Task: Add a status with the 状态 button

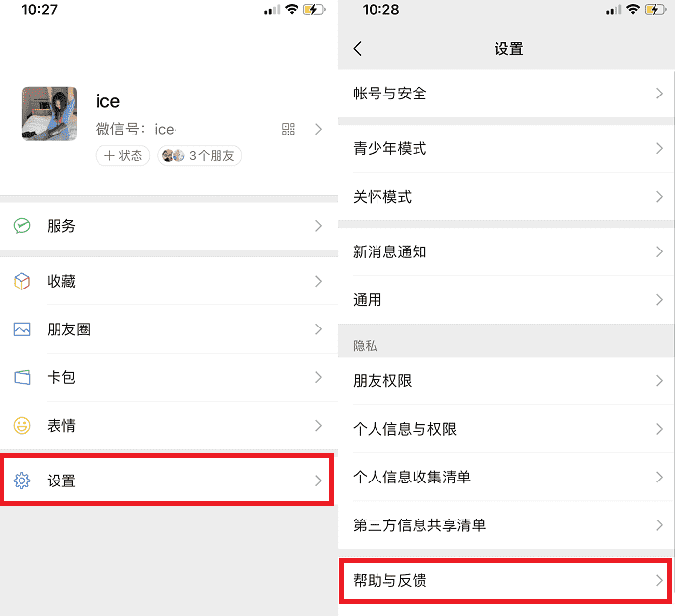Action: [123, 155]
